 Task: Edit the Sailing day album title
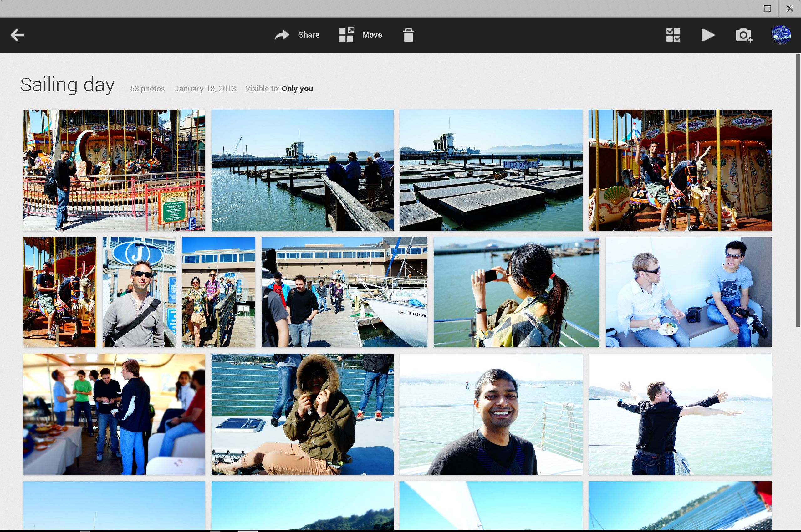pos(67,85)
